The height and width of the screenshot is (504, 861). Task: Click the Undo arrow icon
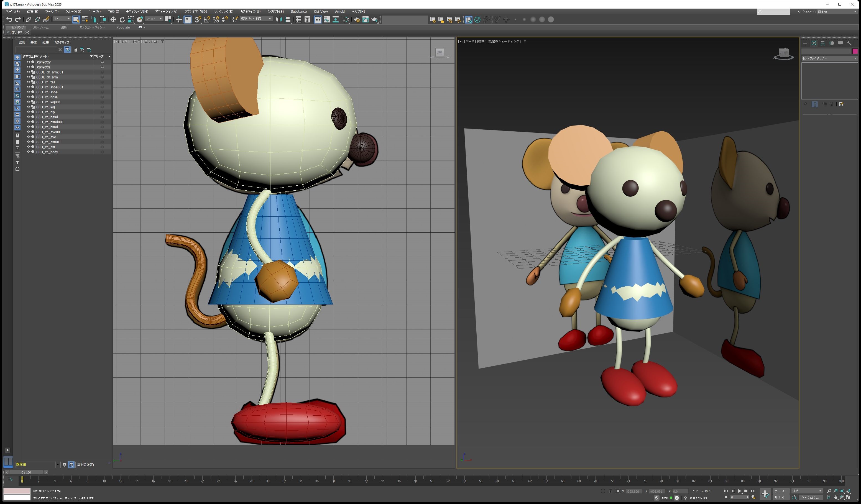[x=9, y=20]
